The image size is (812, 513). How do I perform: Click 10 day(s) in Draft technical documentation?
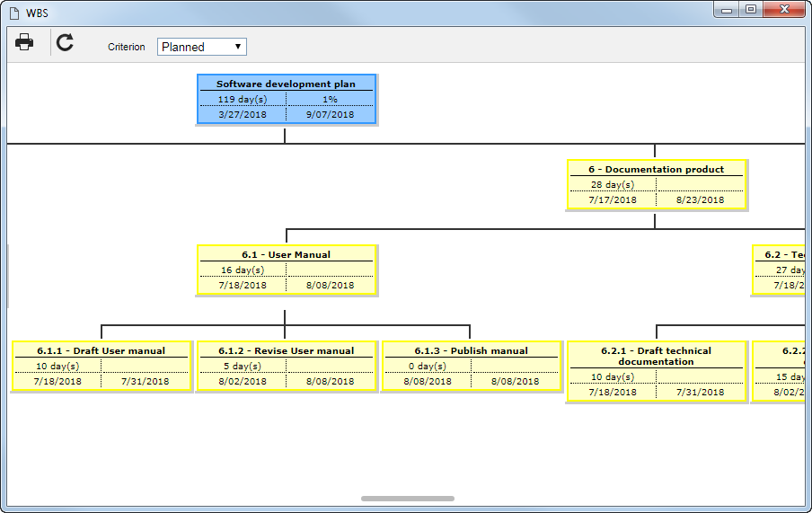(x=613, y=377)
